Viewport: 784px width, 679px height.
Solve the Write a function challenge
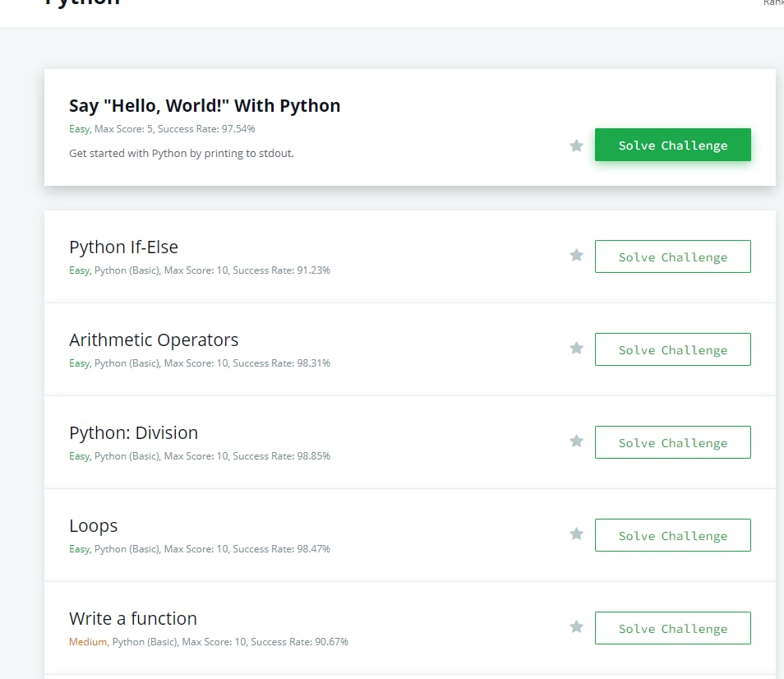672,628
